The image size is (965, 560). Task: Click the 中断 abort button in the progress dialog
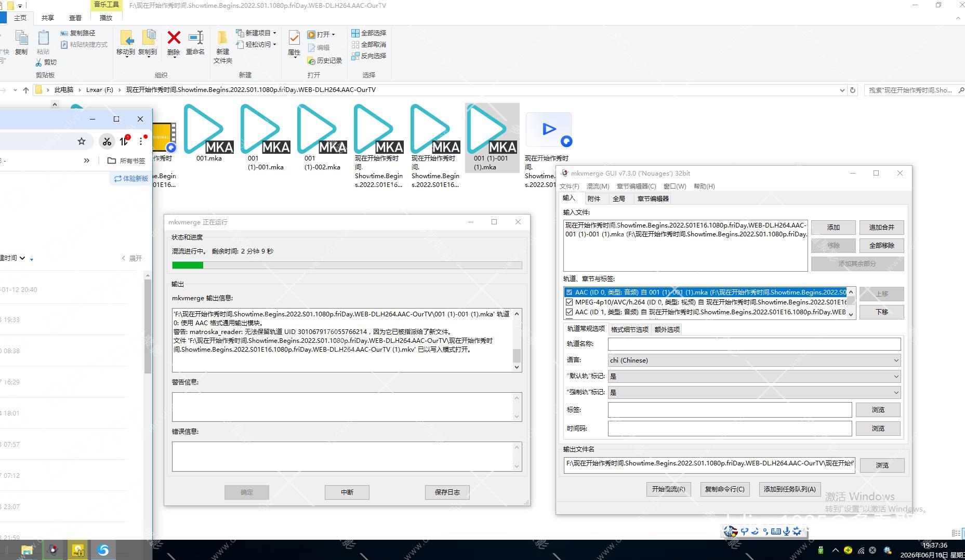point(347,492)
